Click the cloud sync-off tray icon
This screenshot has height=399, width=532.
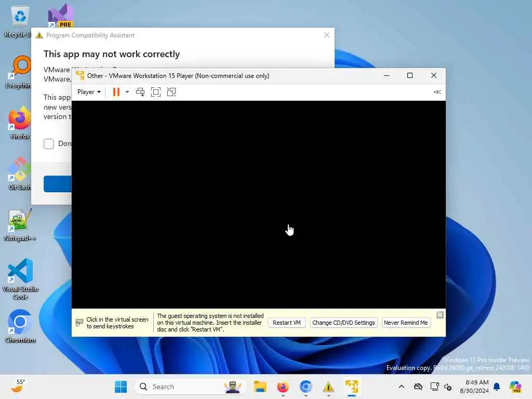(418, 387)
